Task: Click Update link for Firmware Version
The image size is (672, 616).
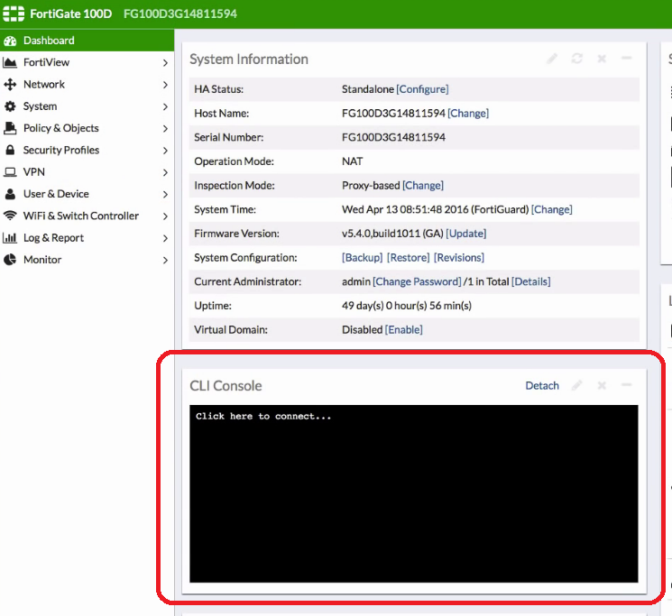Action: (x=465, y=234)
